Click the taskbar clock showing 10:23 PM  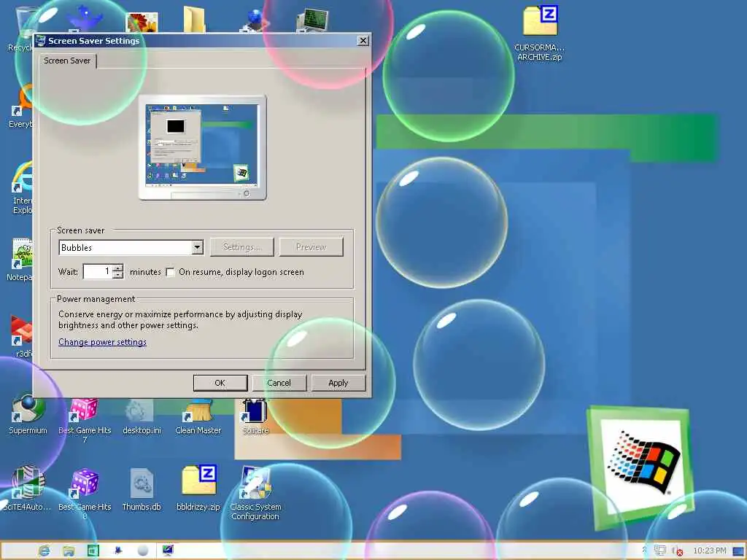click(709, 551)
